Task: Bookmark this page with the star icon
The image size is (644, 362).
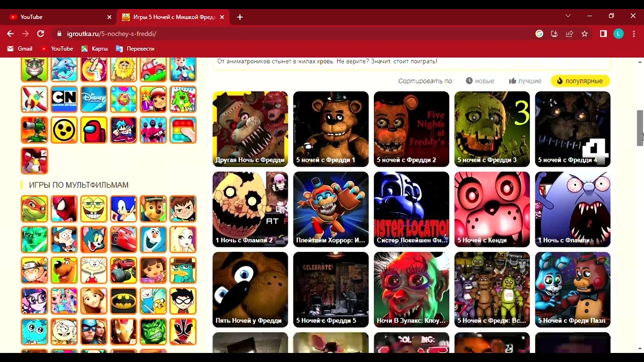Action: [x=585, y=34]
